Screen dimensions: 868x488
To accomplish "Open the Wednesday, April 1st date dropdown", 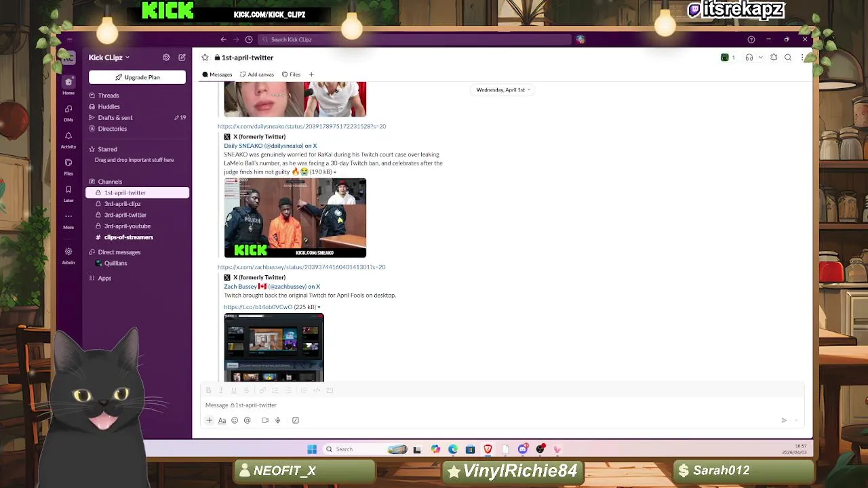I will pyautogui.click(x=503, y=89).
